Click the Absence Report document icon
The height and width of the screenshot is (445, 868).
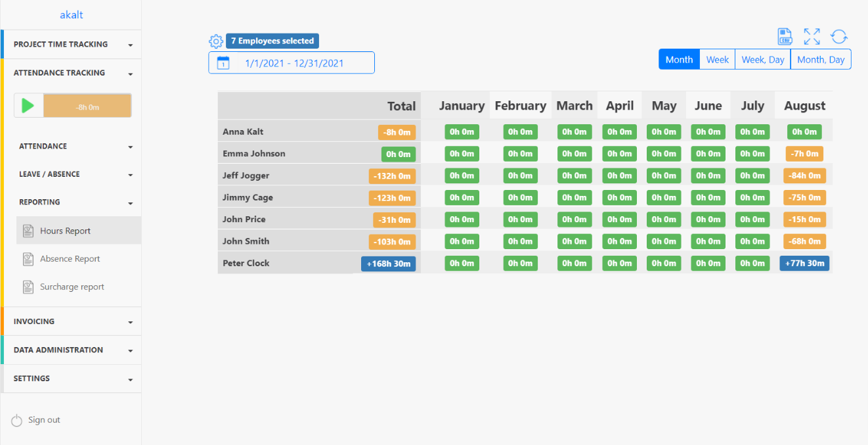tap(28, 259)
